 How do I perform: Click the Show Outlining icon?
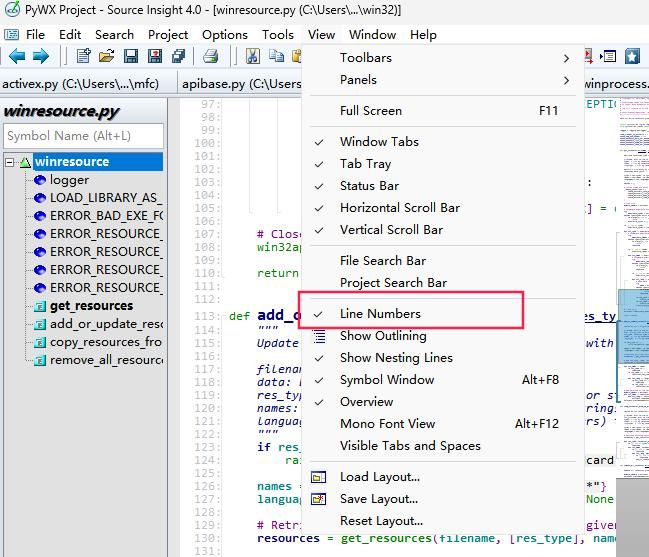click(x=319, y=336)
